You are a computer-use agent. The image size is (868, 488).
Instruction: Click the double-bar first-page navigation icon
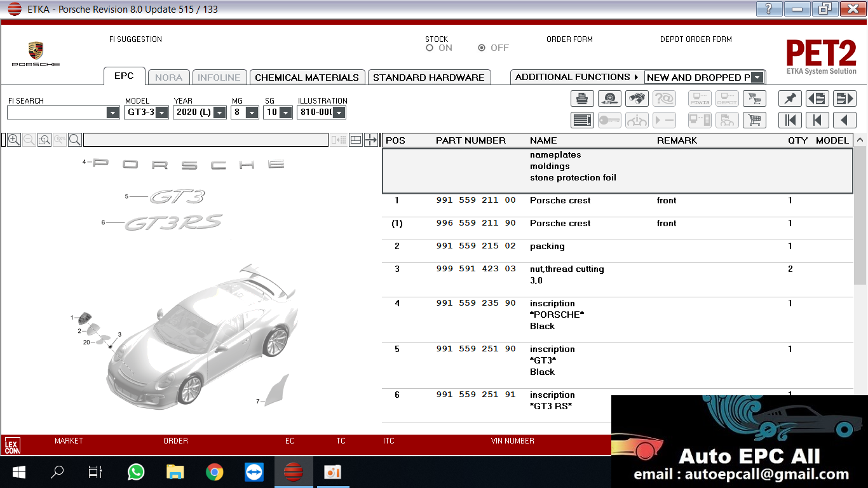(x=790, y=120)
